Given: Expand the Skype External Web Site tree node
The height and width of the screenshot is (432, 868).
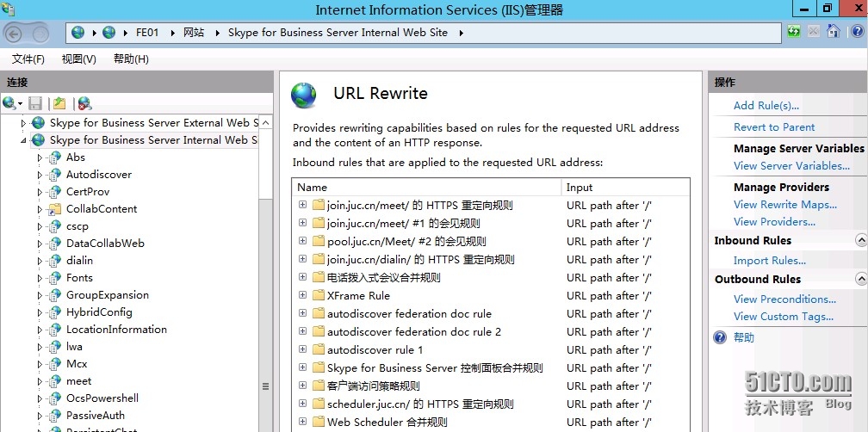Looking at the screenshot, I should click(x=23, y=123).
